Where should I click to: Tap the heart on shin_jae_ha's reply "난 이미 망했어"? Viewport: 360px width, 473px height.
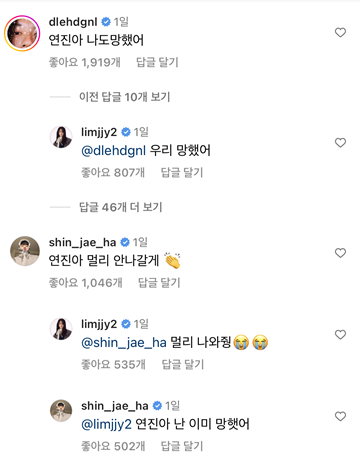340,416
